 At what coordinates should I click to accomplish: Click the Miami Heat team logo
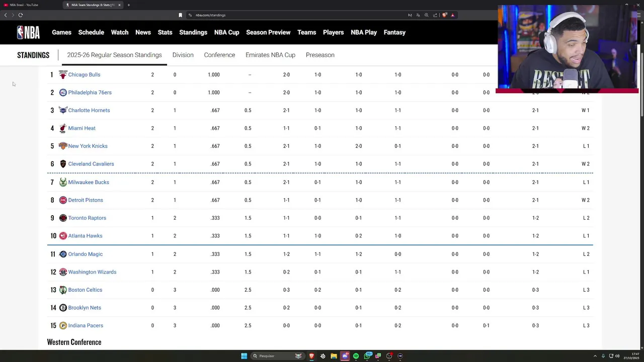click(63, 128)
